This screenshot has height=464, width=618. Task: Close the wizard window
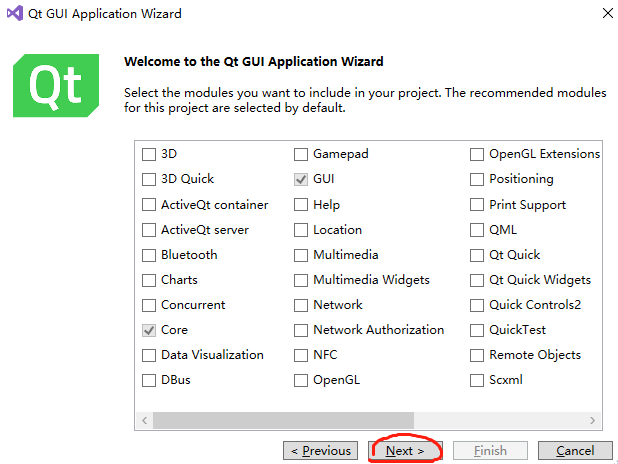608,13
